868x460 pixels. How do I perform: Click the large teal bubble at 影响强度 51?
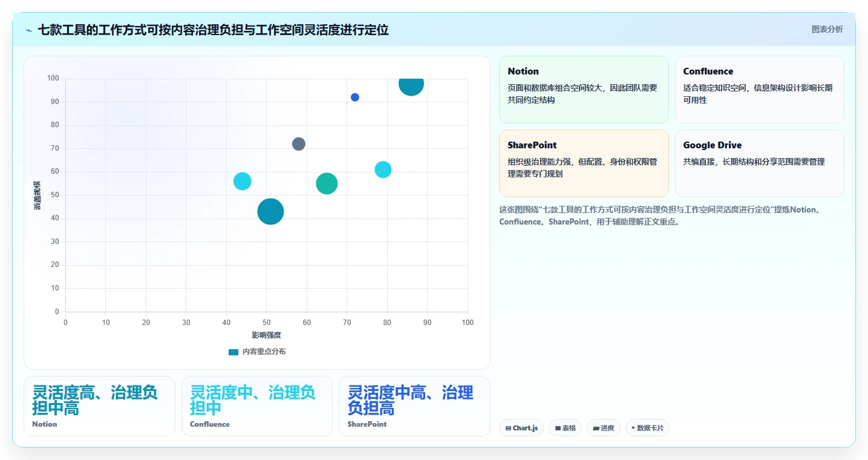pyautogui.click(x=270, y=211)
